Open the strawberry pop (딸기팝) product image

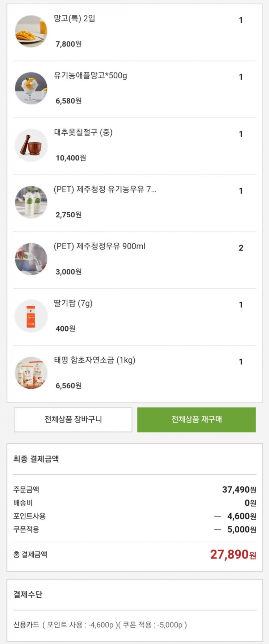[31, 316]
